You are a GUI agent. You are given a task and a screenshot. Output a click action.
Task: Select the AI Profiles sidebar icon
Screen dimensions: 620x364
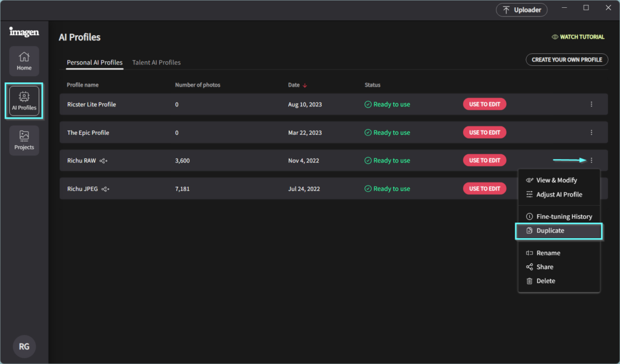(24, 100)
